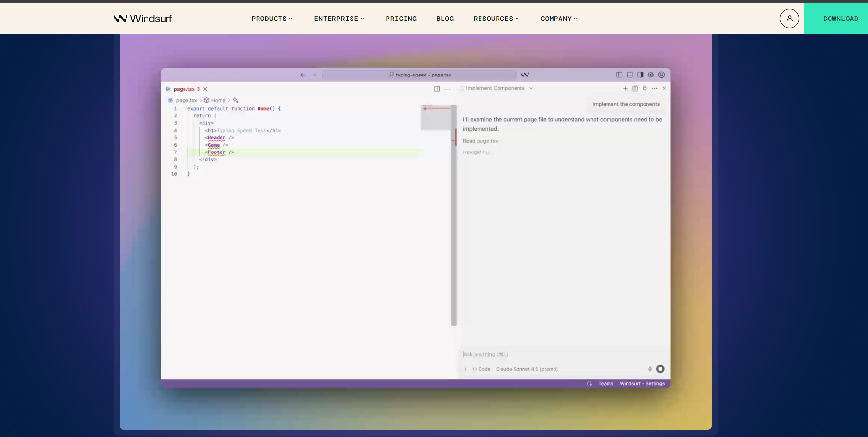Click the Windsurf wave icon beside search bar
868x437 pixels.
click(525, 75)
